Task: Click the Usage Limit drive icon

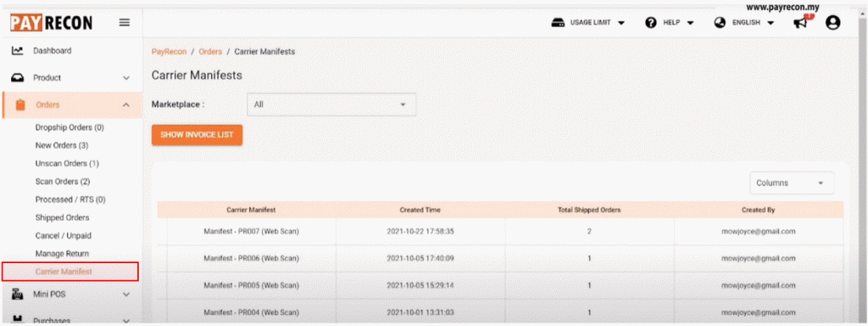Action: point(557,23)
